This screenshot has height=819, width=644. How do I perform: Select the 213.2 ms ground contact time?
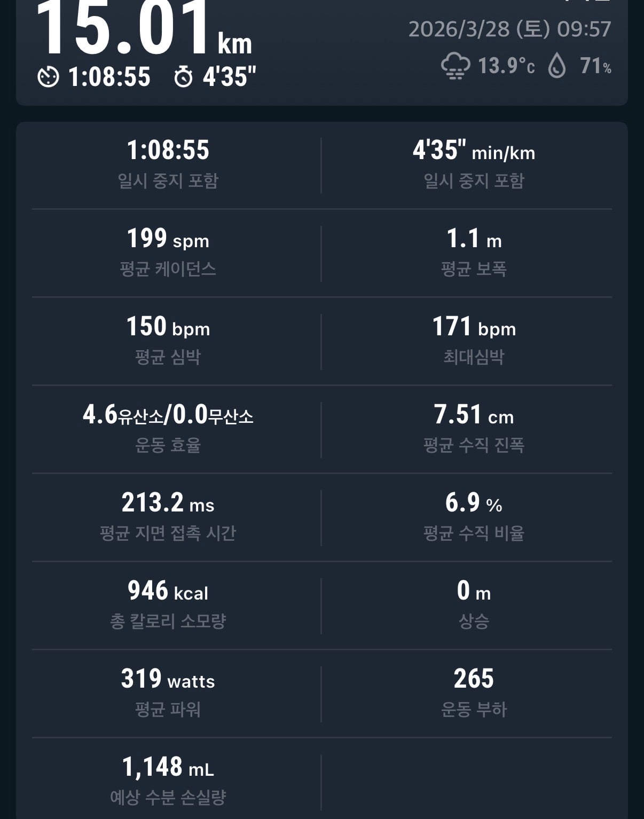168,517
